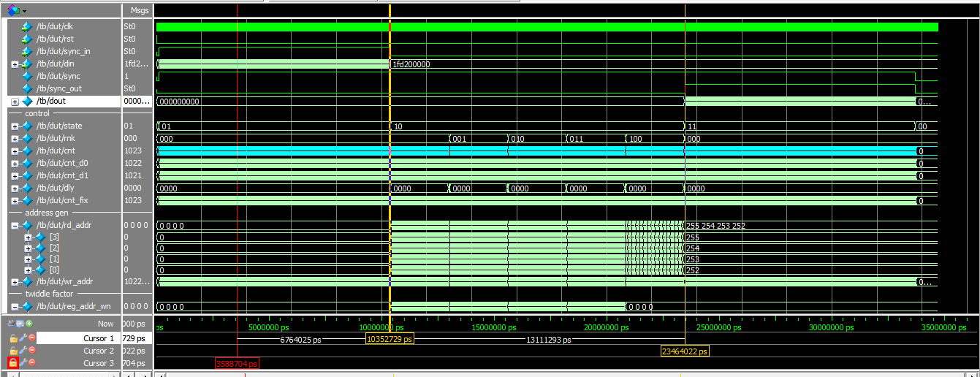The width and height of the screenshot is (980, 377).
Task: Expand the /tb/dut/dly signal
Action: coord(15,188)
